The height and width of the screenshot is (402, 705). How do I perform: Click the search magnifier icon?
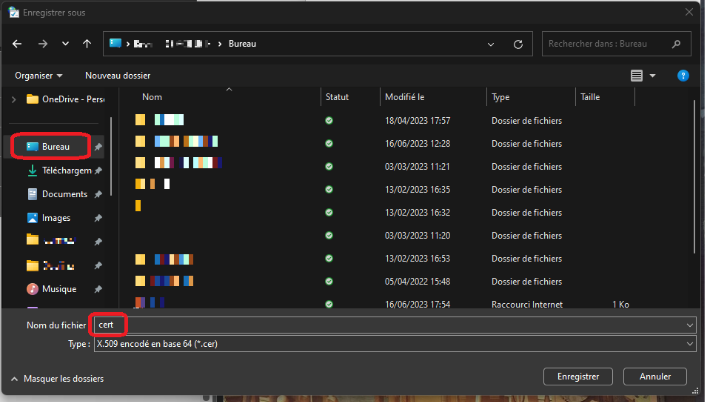coord(678,44)
